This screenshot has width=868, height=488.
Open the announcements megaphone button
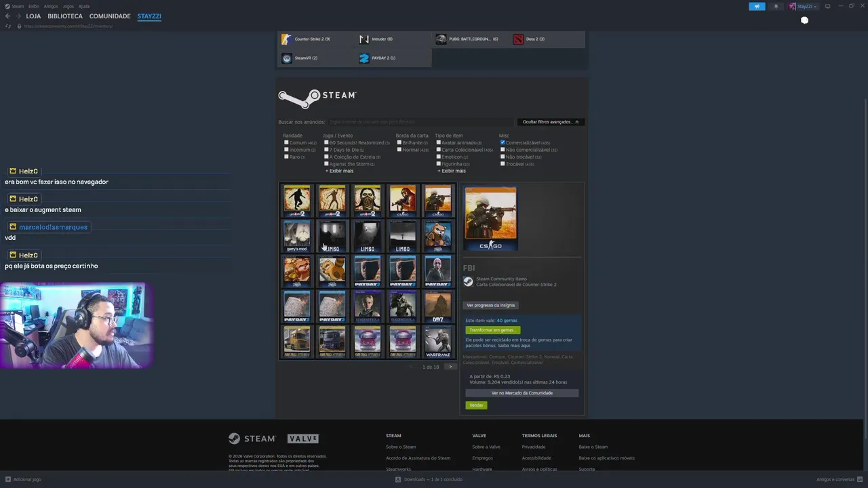pos(757,6)
